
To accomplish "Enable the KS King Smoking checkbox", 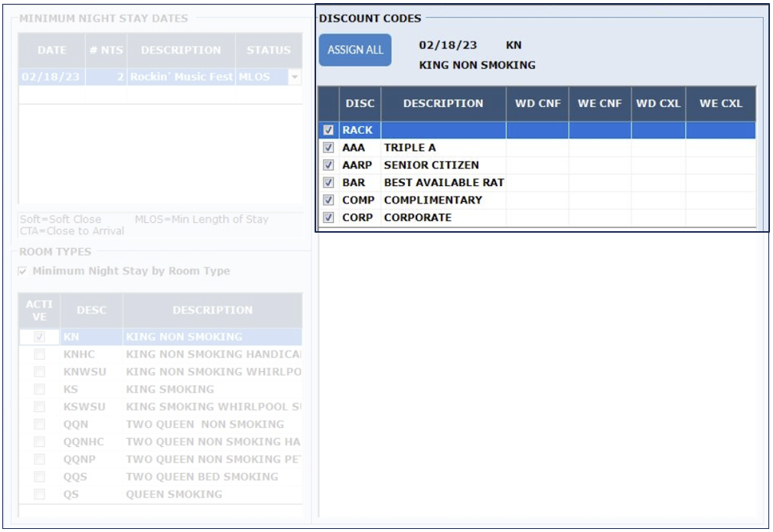I will [39, 390].
